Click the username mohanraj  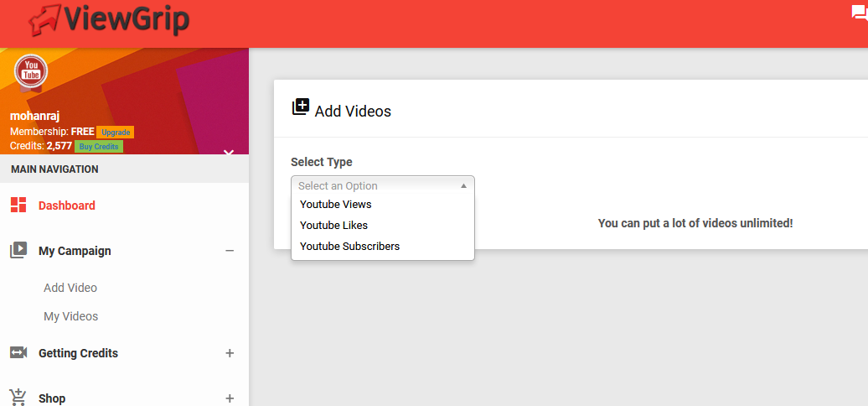click(35, 117)
